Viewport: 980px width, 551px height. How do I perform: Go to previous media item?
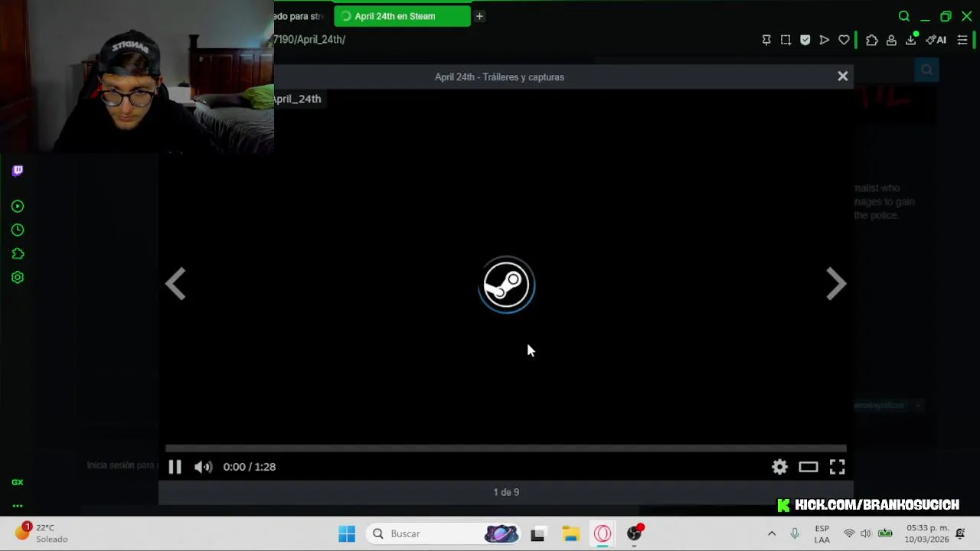pos(175,284)
